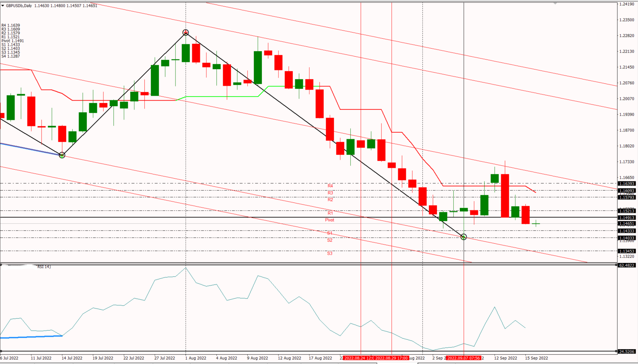The height and width of the screenshot is (364, 638).
Task: Click the chart shift triangle marker on top edge
Action: 555,3
